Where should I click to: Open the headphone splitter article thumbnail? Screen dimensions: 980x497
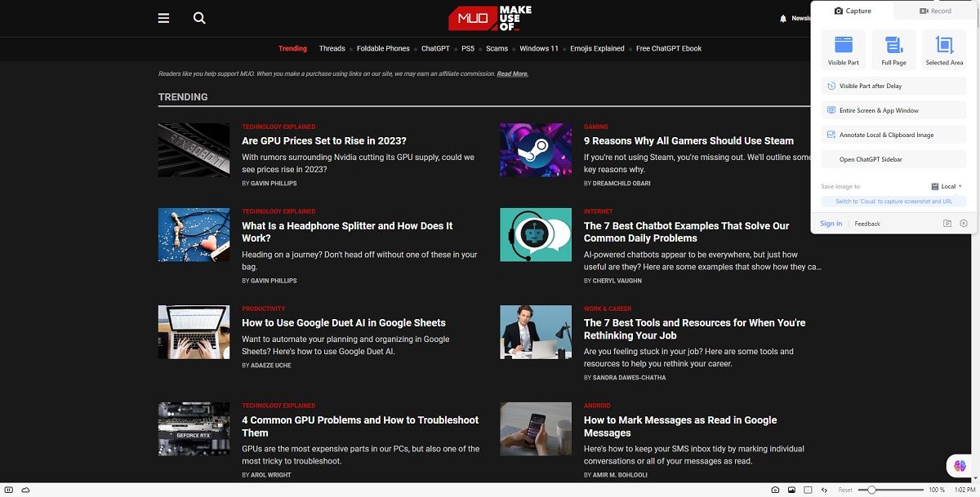194,235
